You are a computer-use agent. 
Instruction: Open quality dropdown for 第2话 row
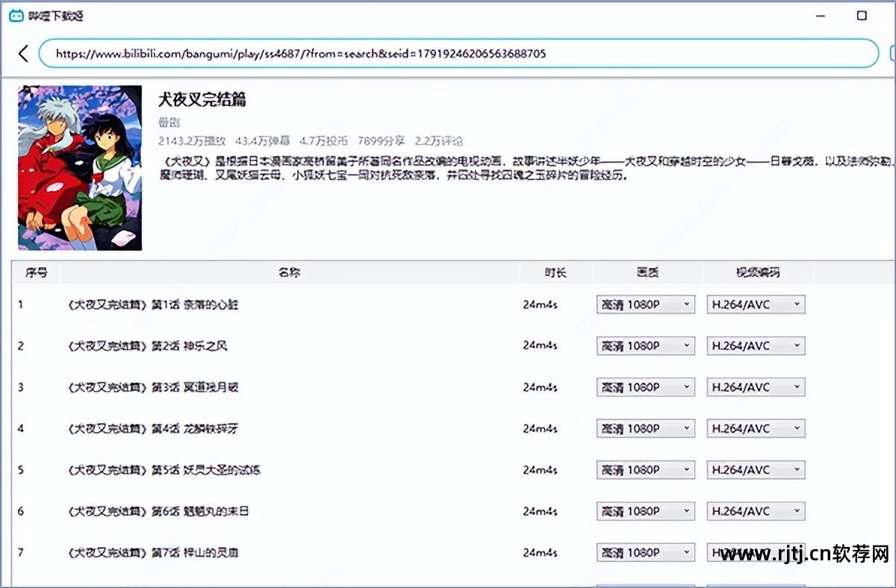pyautogui.click(x=646, y=345)
